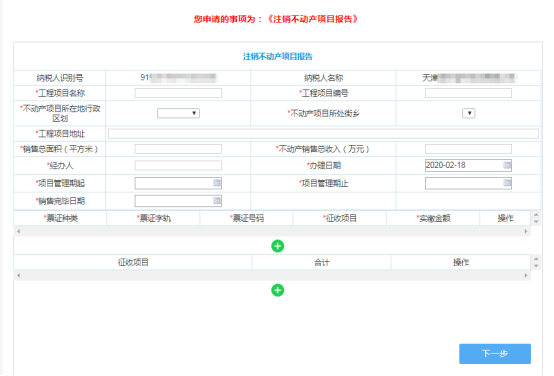Click up arrow of 合计 table vertical scrollbar
Screen dimensions: 554x376
[536, 259]
